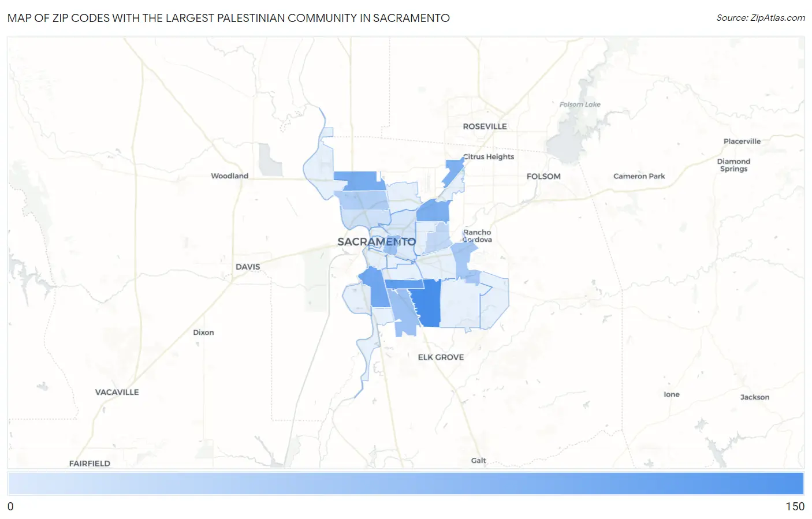Click the Rancho Cordova label
Screen dimensions: 812x519
click(478, 236)
